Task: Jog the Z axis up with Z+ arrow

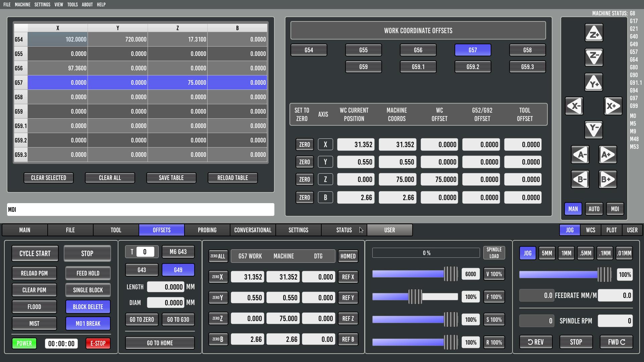Action: 594,33
